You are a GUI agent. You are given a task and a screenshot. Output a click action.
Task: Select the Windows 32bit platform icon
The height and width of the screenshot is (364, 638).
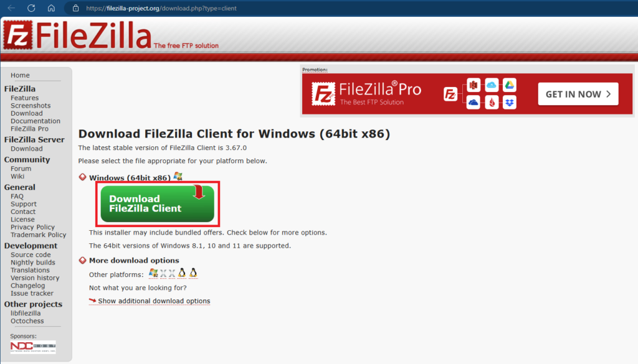pos(153,273)
